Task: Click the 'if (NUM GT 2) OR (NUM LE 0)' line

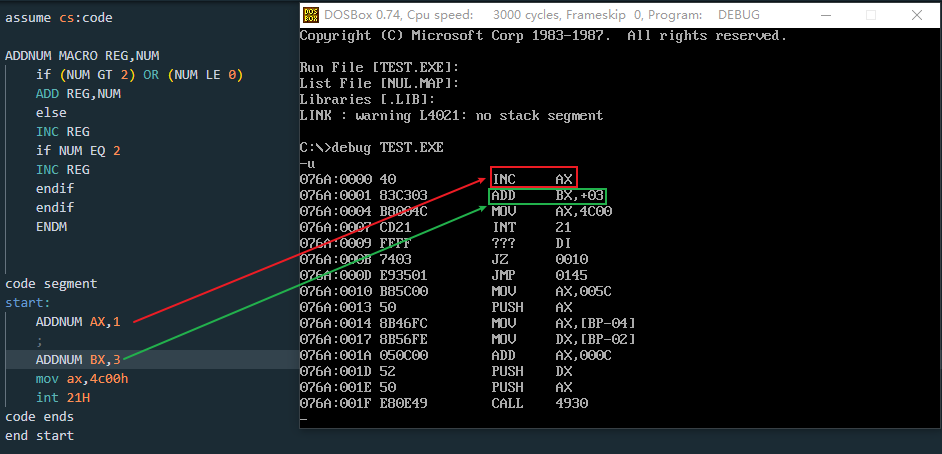Action: click(139, 75)
